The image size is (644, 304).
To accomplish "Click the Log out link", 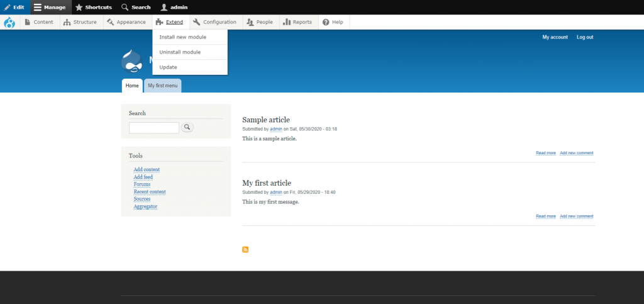I will [x=584, y=37].
